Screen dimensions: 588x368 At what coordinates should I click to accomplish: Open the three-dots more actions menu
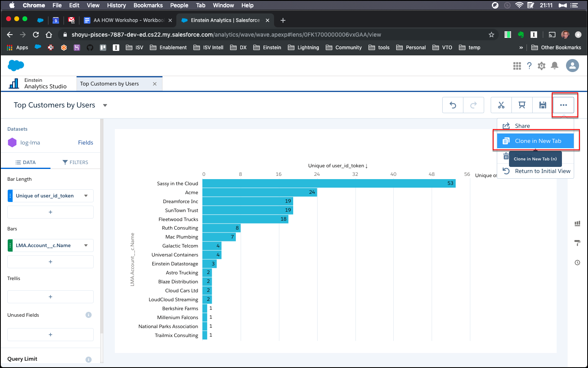click(x=564, y=105)
